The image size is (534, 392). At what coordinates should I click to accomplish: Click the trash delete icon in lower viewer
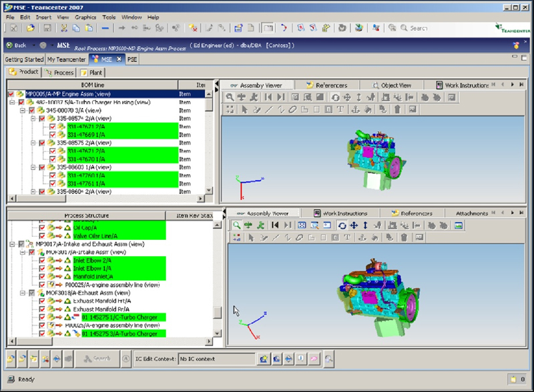(404, 237)
